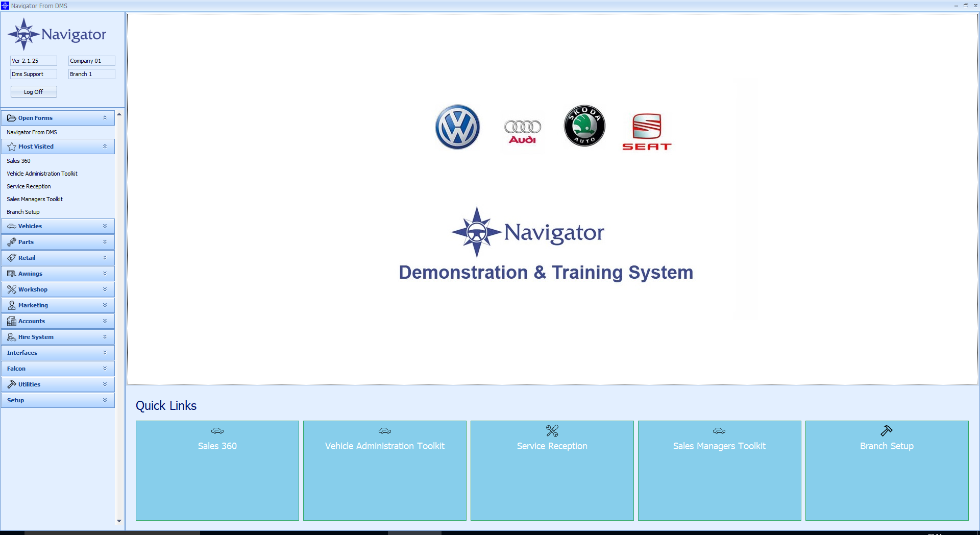980x535 pixels.
Task: Click the Audi rings logo
Action: tap(523, 132)
